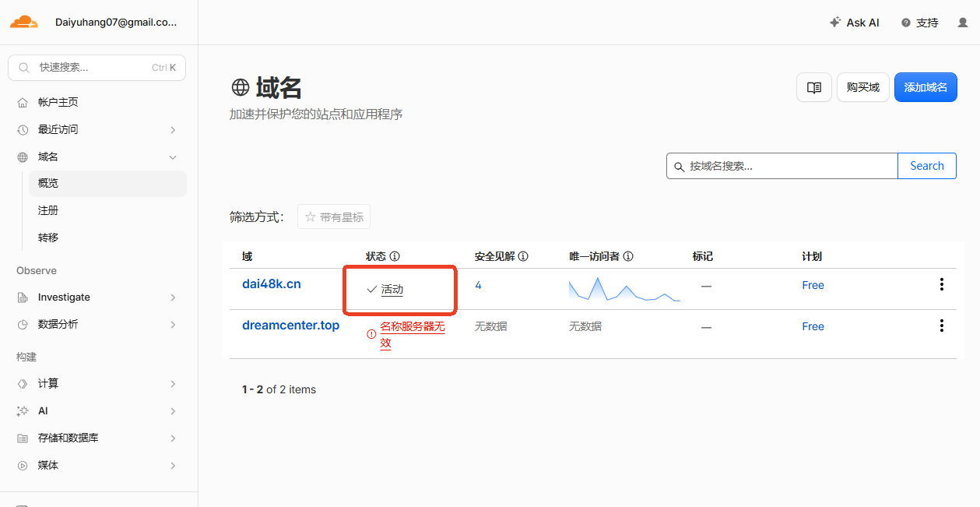
Task: Click the Cloudflare logo
Action: click(x=23, y=22)
